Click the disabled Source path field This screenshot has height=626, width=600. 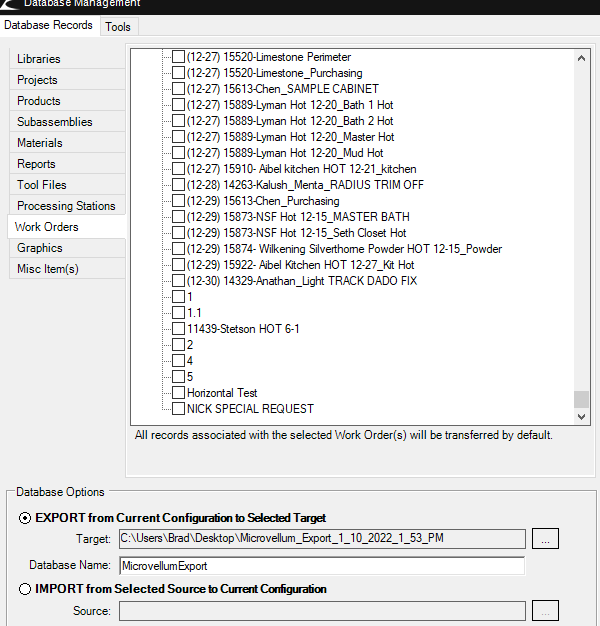coord(322,611)
